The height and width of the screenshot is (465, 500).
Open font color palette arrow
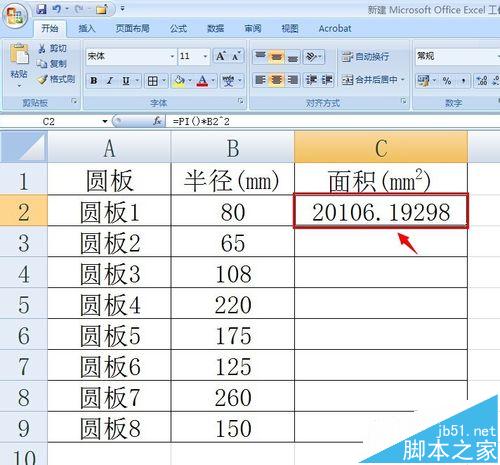click(213, 81)
